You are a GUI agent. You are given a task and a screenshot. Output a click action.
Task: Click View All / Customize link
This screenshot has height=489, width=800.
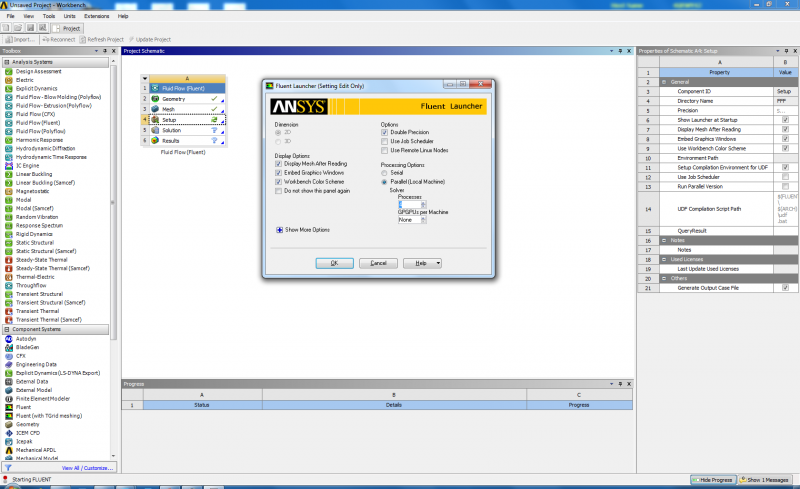[87, 468]
